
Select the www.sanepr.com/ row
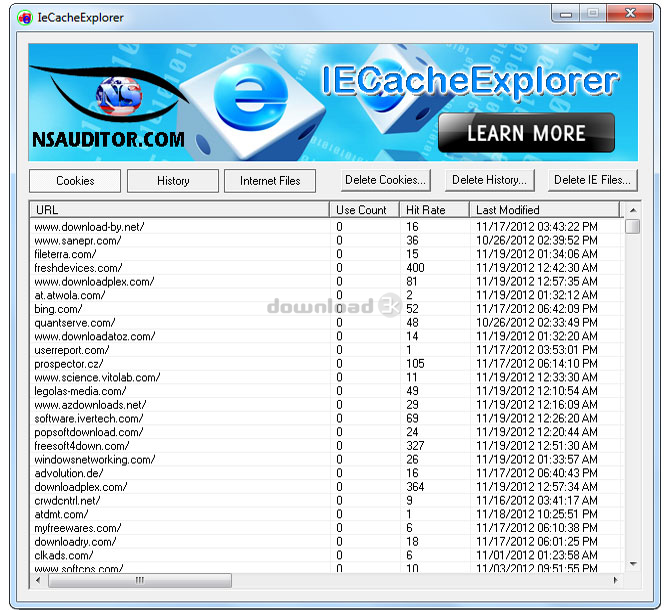point(327,240)
